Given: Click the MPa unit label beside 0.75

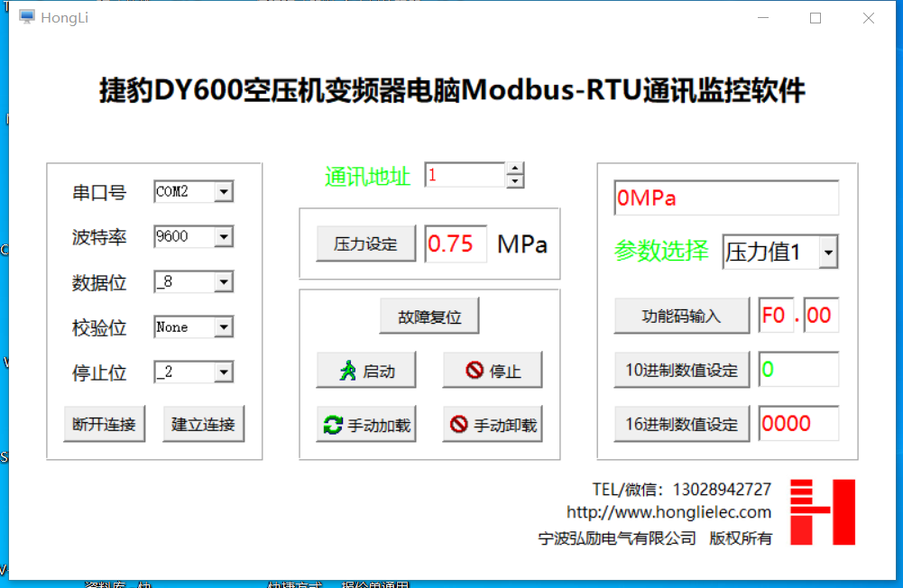Looking at the screenshot, I should pyautogui.click(x=522, y=244).
